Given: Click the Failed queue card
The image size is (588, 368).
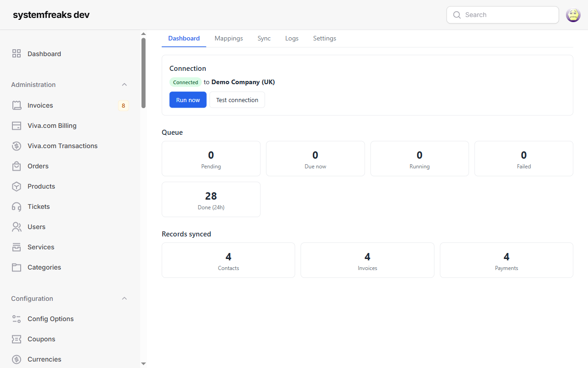Looking at the screenshot, I should [x=524, y=159].
